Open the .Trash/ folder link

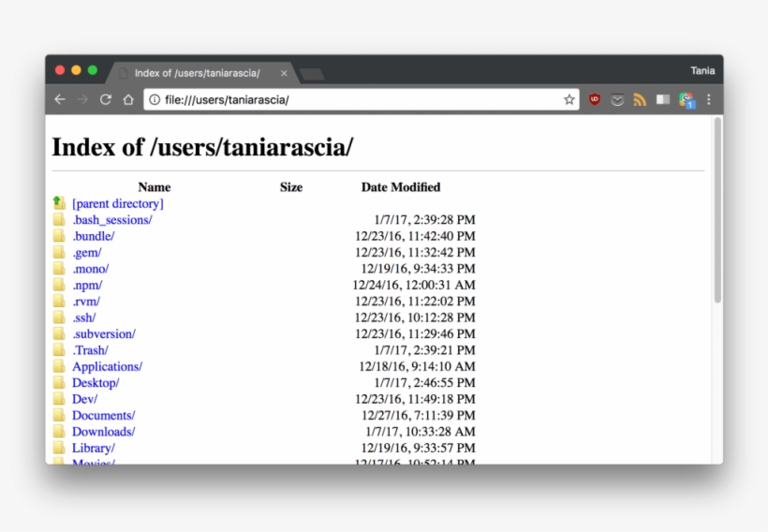[x=90, y=349]
